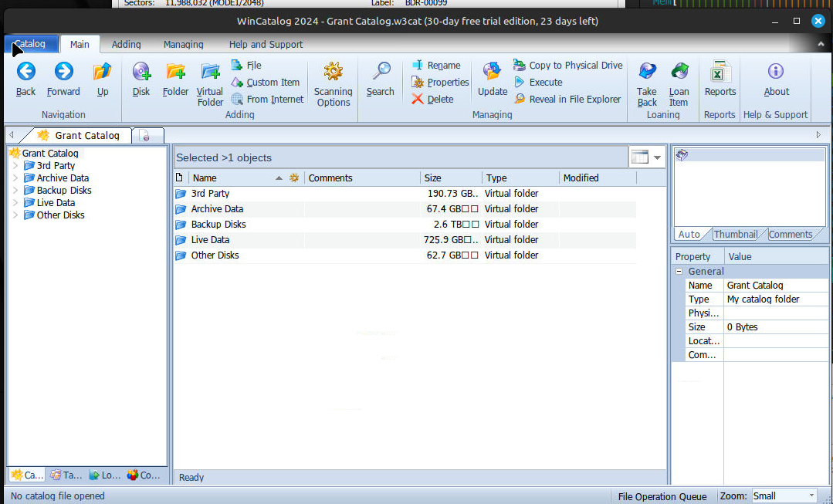Select Grant Catalog root in tree
Image resolution: width=833 pixels, height=504 pixels.
click(x=50, y=153)
